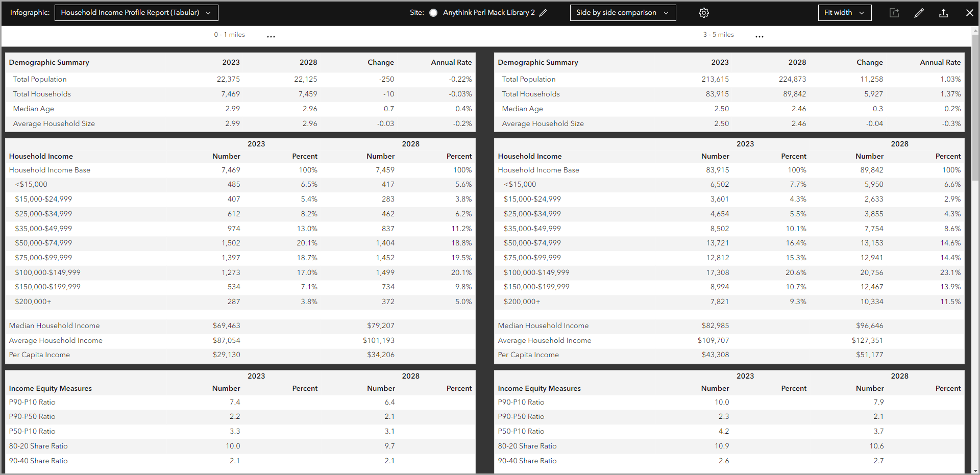The width and height of the screenshot is (980, 475).
Task: Expand the Side by side comparison dropdown
Action: (x=623, y=12)
